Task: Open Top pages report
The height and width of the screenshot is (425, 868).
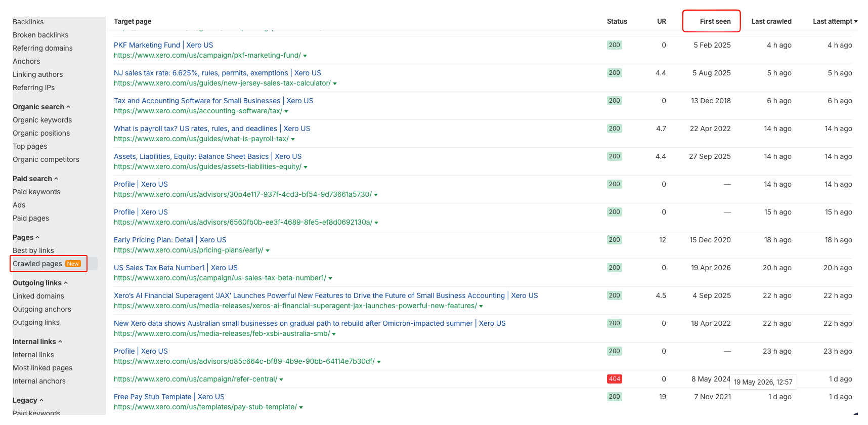Action: (x=30, y=146)
